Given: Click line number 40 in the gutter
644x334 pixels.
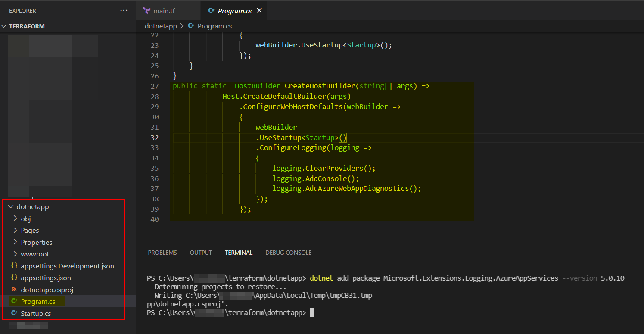Looking at the screenshot, I should pos(154,219).
